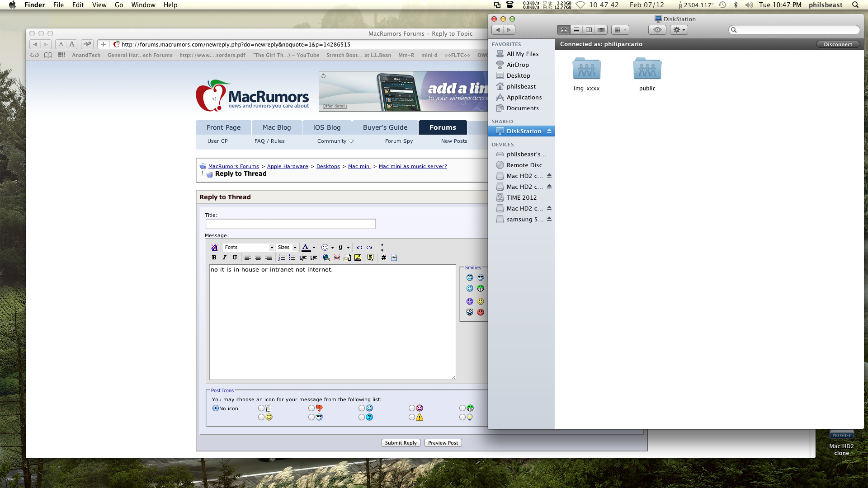Click the Disconnect button in Finder
868x488 pixels.
[x=838, y=44]
